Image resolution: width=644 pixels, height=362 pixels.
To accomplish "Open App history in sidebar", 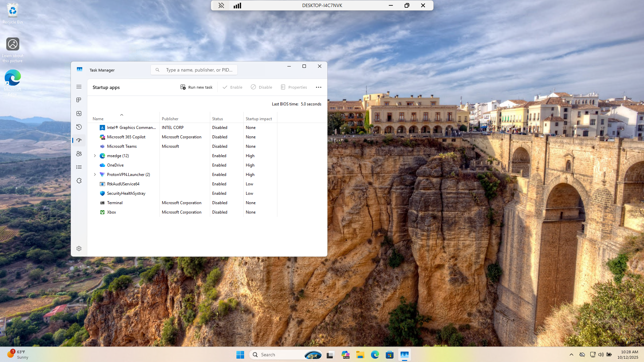I will 79,127.
